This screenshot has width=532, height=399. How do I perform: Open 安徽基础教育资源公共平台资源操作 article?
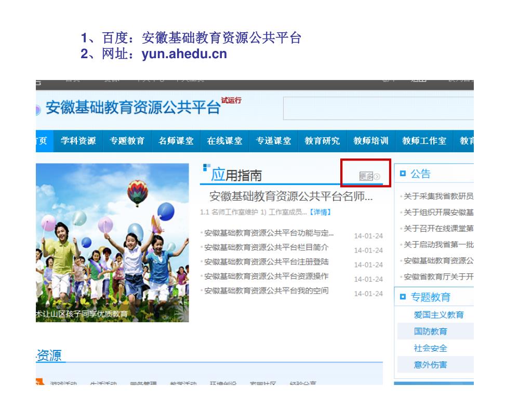267,276
